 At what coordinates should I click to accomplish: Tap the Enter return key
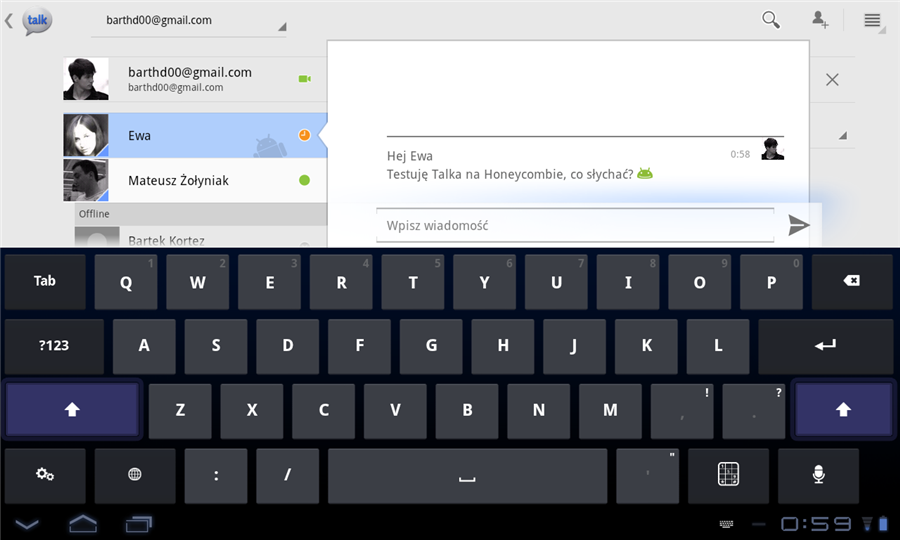[825, 346]
